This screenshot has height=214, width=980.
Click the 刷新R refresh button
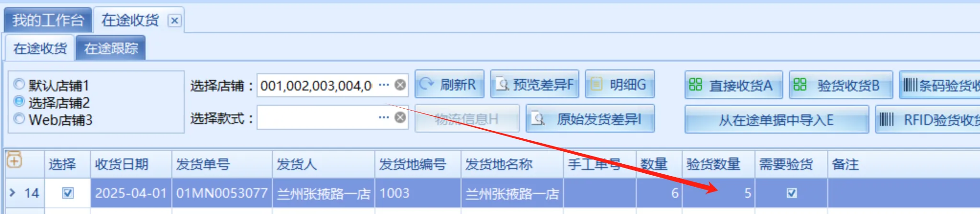point(449,85)
